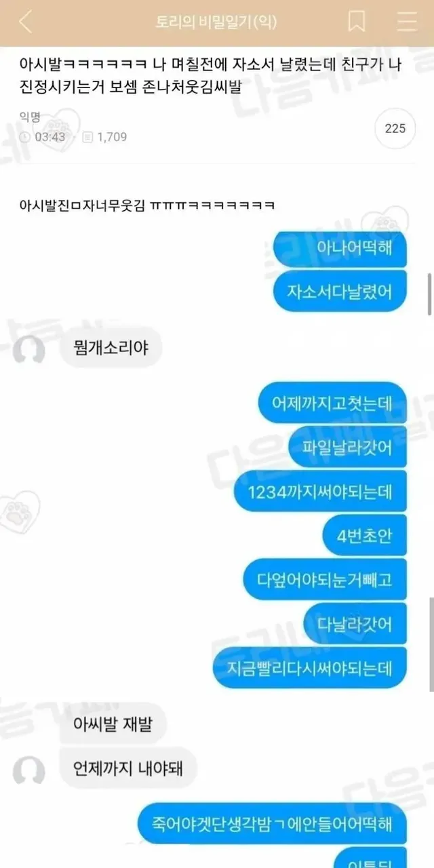Screen dimensions: 434x868
Task: Tap the gray bubble 뭠개소리야
Action: [110, 349]
